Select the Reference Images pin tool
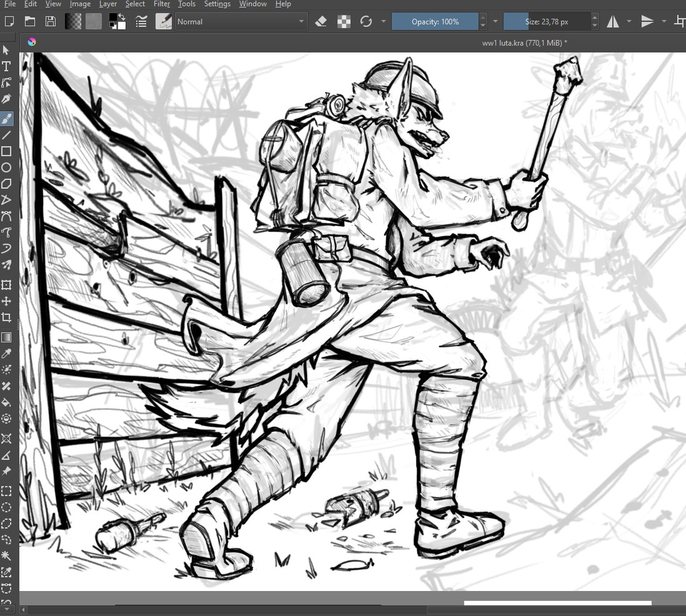The width and height of the screenshot is (686, 616). pyautogui.click(x=6, y=471)
